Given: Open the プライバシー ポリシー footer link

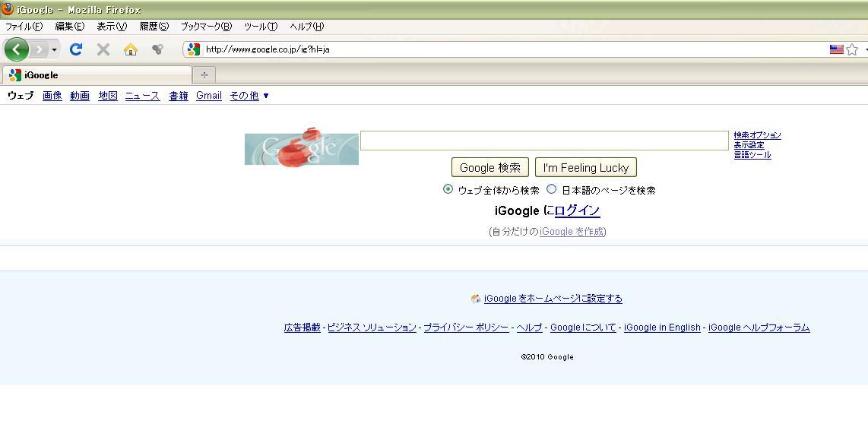Looking at the screenshot, I should pyautogui.click(x=466, y=328).
